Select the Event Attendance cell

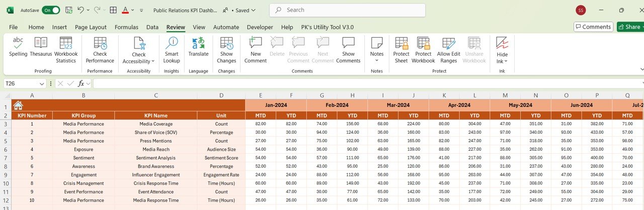(x=156, y=192)
